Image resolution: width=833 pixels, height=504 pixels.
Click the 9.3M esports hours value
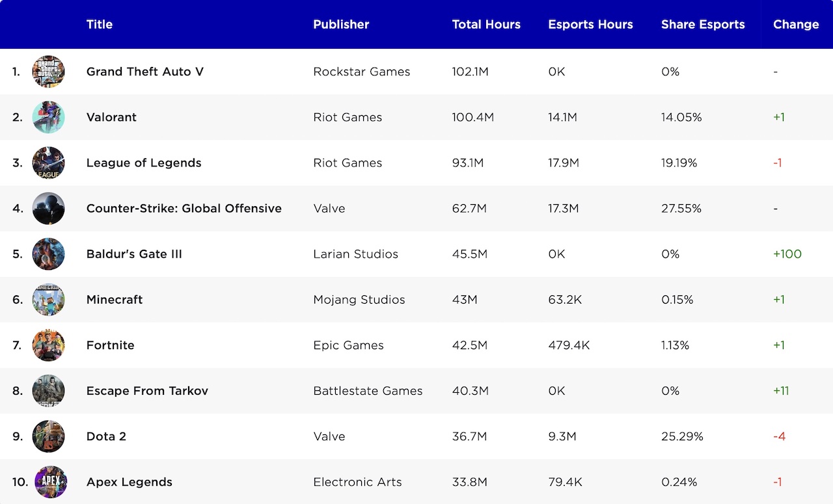tap(562, 436)
